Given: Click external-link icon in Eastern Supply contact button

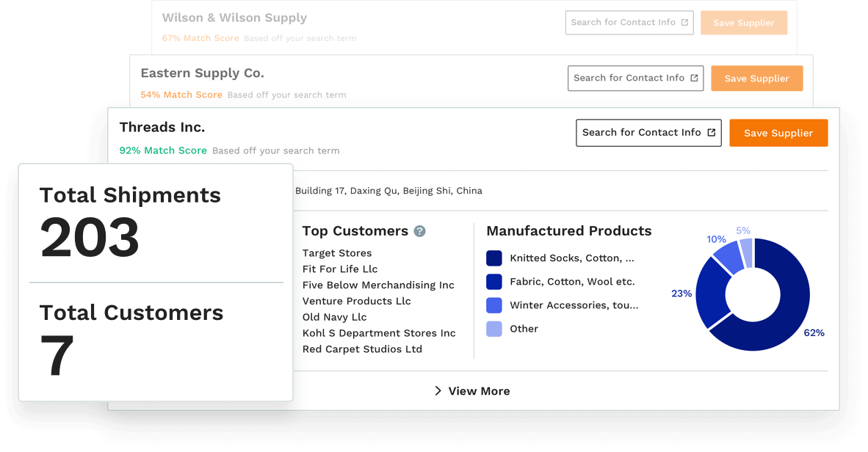Looking at the screenshot, I should pyautogui.click(x=694, y=78).
